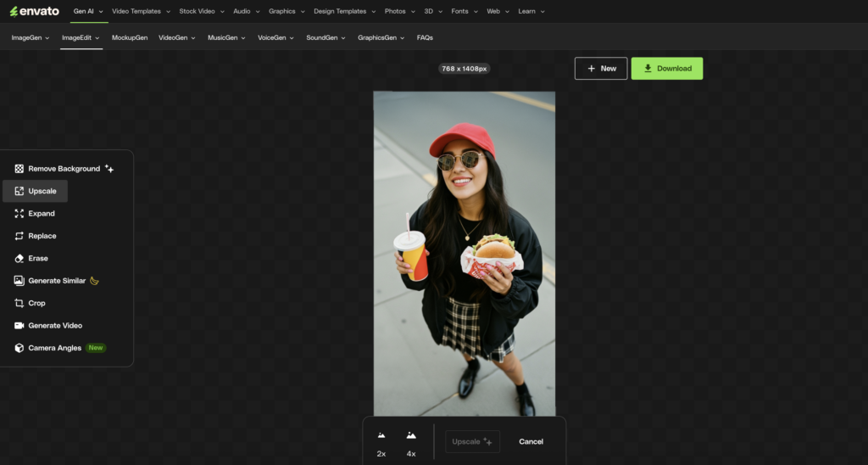Switch to the ImageGen tab
Image resolution: width=868 pixels, height=465 pixels.
tap(31, 37)
